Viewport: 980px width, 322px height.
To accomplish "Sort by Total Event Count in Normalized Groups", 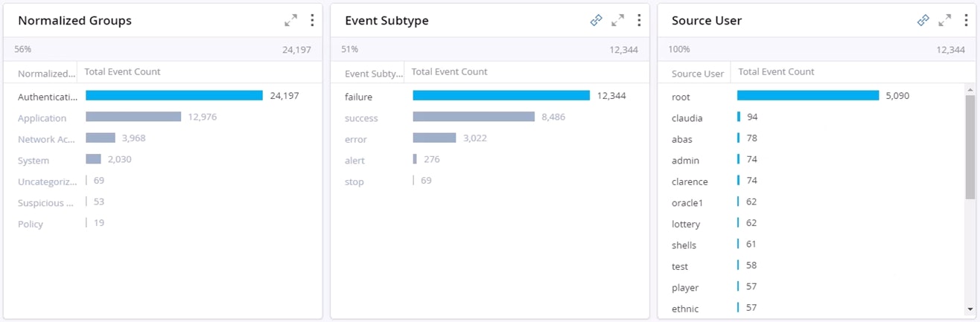I will click(123, 72).
